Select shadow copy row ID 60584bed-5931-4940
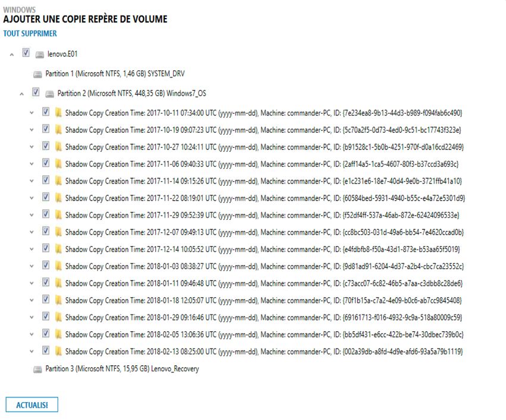 [265, 198]
